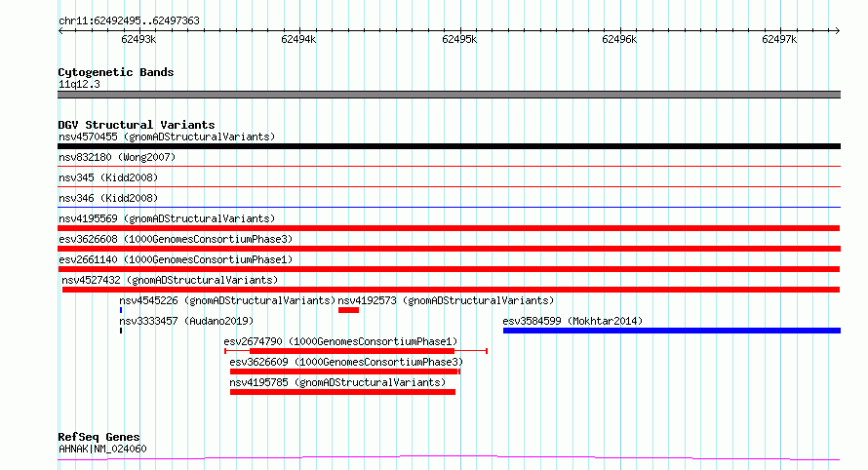Select the esv3626609 1000GenomesConsortiumPhase3 label

point(346,362)
